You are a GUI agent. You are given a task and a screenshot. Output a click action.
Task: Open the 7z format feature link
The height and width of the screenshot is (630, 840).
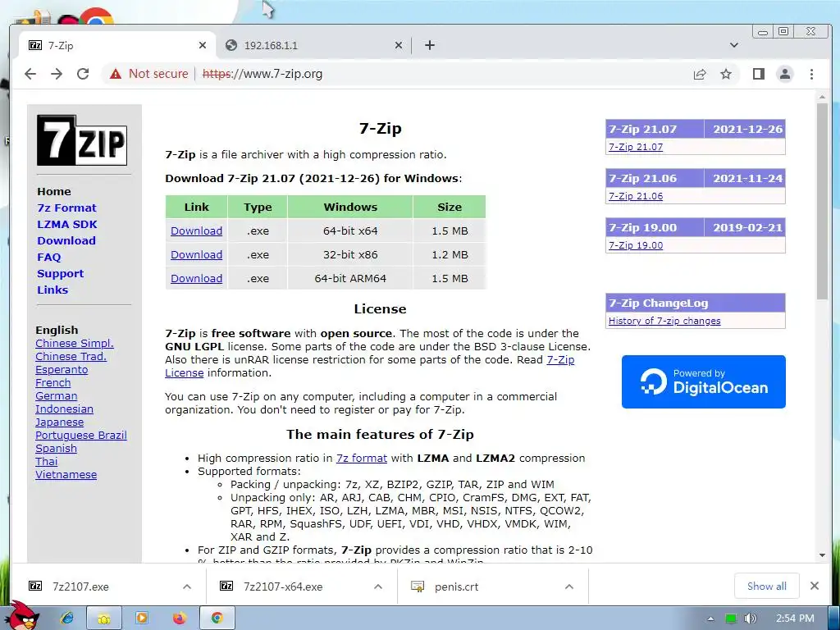coord(362,458)
